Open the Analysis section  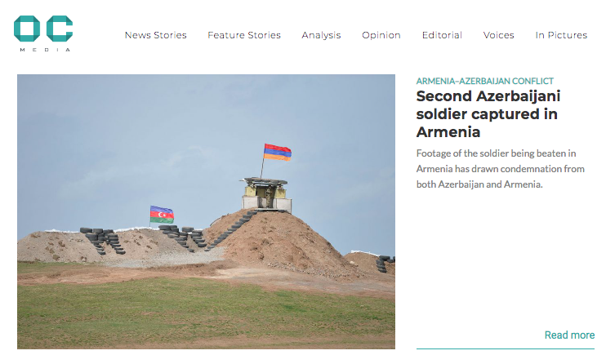click(x=321, y=35)
